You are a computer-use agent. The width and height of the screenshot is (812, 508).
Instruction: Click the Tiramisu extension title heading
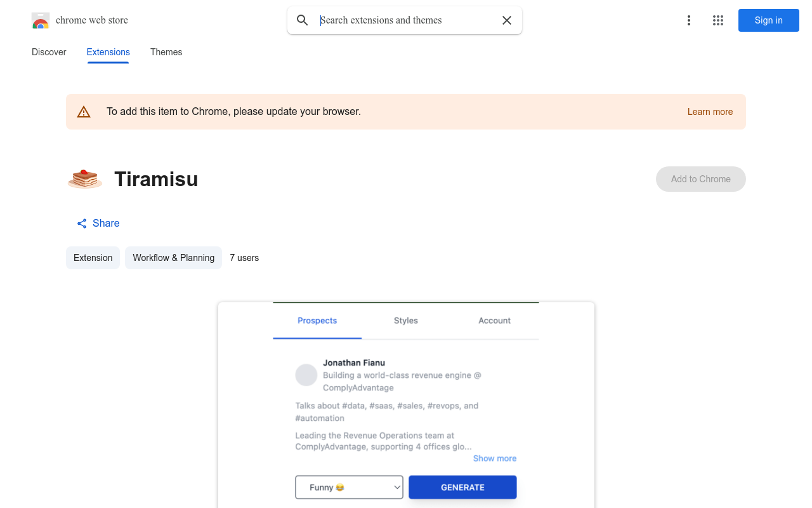(156, 179)
